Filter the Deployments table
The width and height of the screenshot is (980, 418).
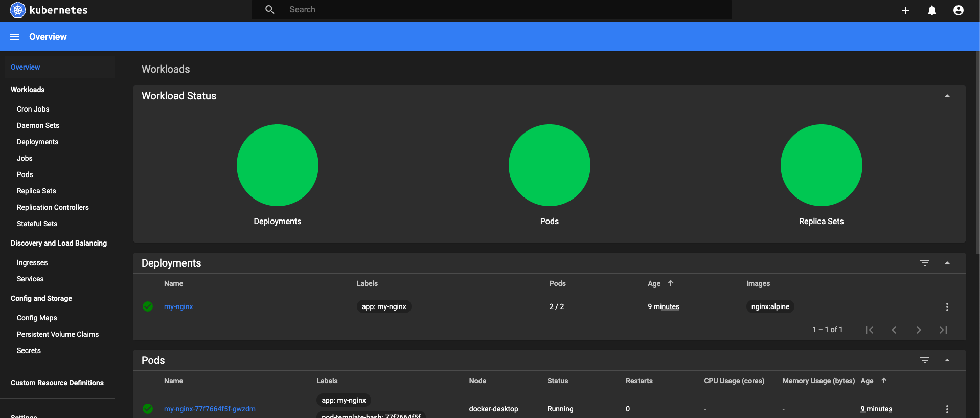[925, 263]
